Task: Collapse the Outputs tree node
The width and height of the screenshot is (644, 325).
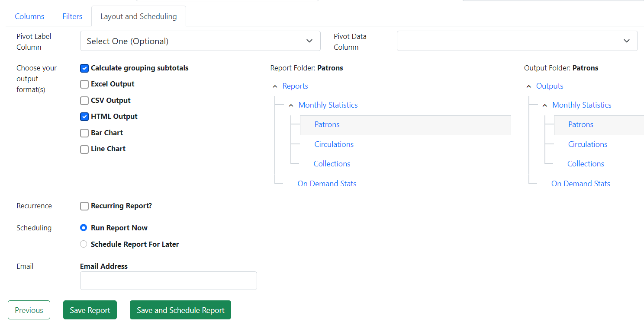Action: point(529,86)
